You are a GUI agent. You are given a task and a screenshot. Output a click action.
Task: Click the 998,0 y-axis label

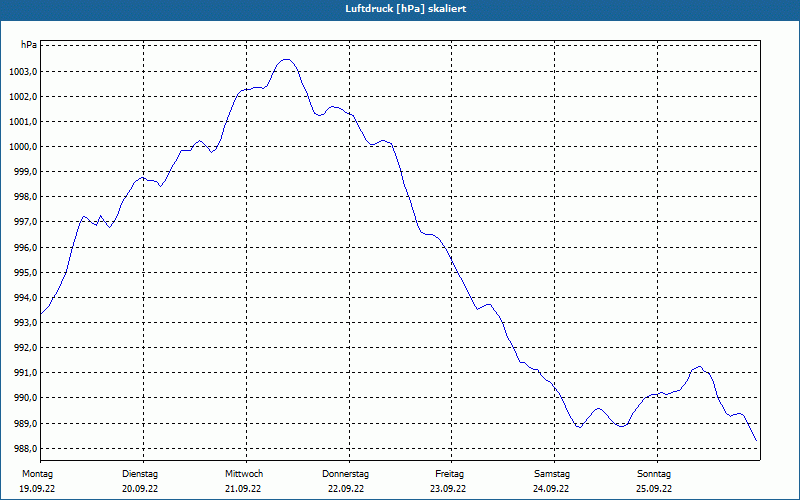click(x=25, y=196)
